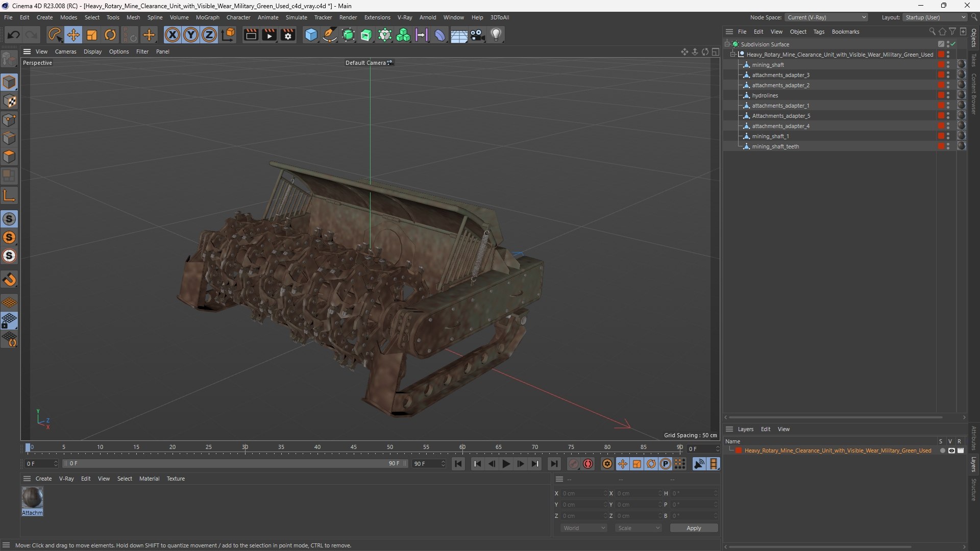Image resolution: width=980 pixels, height=551 pixels.
Task: Select the Scale tool
Action: [x=92, y=35]
